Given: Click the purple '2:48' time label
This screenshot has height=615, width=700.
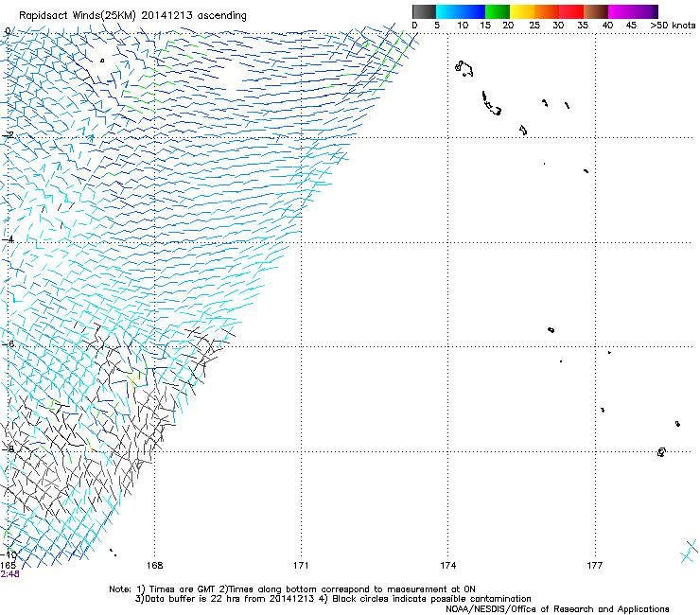Looking at the screenshot, I should (9, 574).
